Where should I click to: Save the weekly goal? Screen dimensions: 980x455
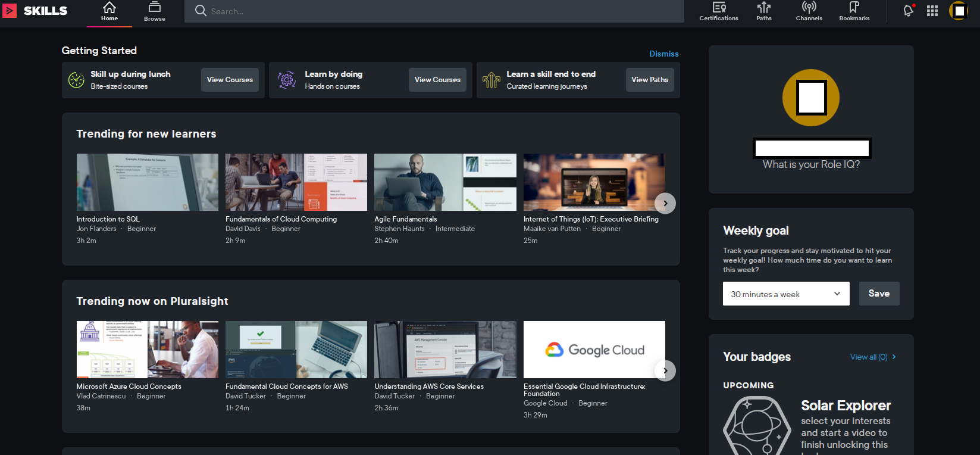[x=879, y=294]
